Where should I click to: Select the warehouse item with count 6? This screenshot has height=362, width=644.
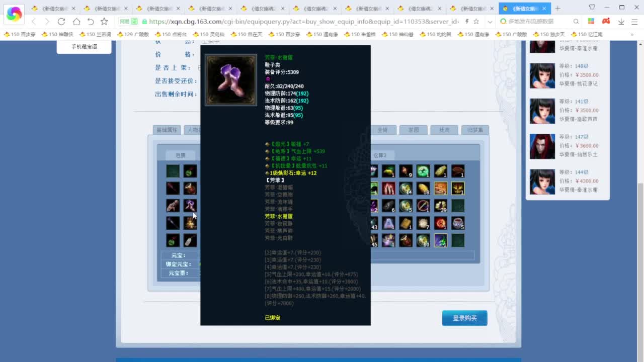pyautogui.click(x=388, y=205)
